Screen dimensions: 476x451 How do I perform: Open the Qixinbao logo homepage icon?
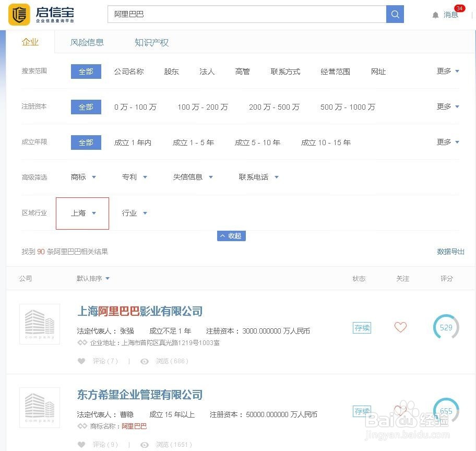click(20, 15)
